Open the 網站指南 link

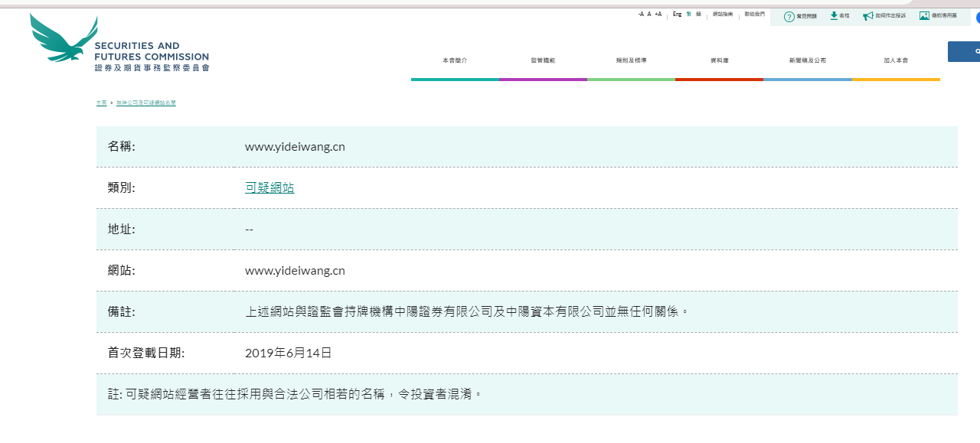[723, 15]
